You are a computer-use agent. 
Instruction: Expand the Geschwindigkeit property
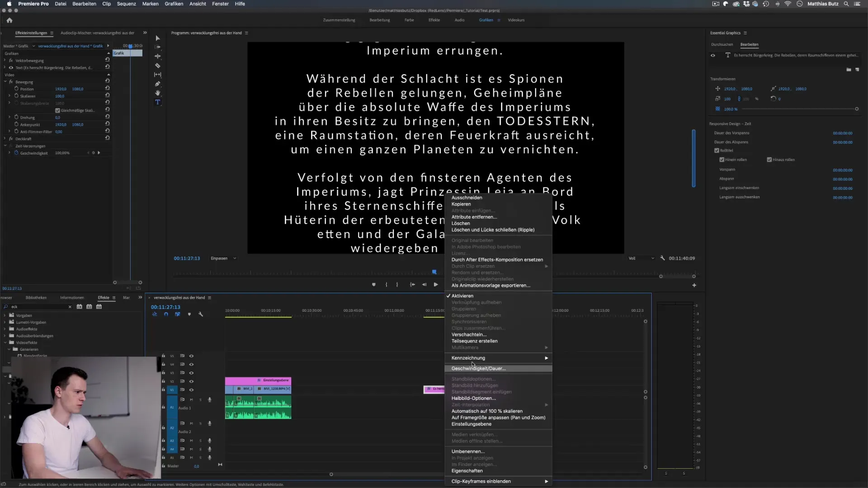9,153
